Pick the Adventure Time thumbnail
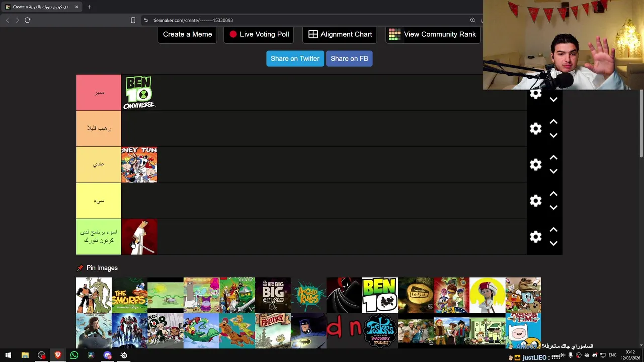This screenshot has height=362, width=644. coord(523,331)
